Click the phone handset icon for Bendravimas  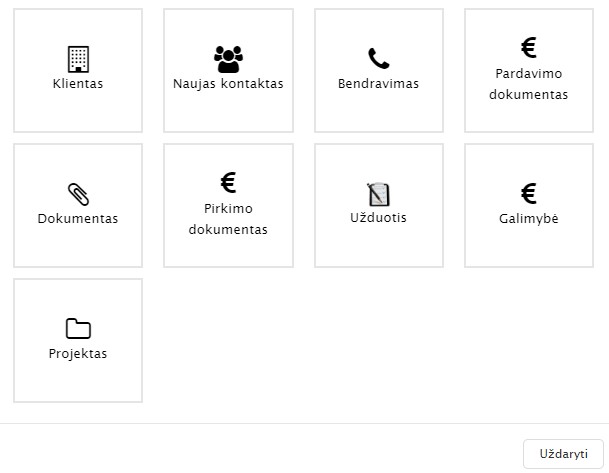point(379,58)
